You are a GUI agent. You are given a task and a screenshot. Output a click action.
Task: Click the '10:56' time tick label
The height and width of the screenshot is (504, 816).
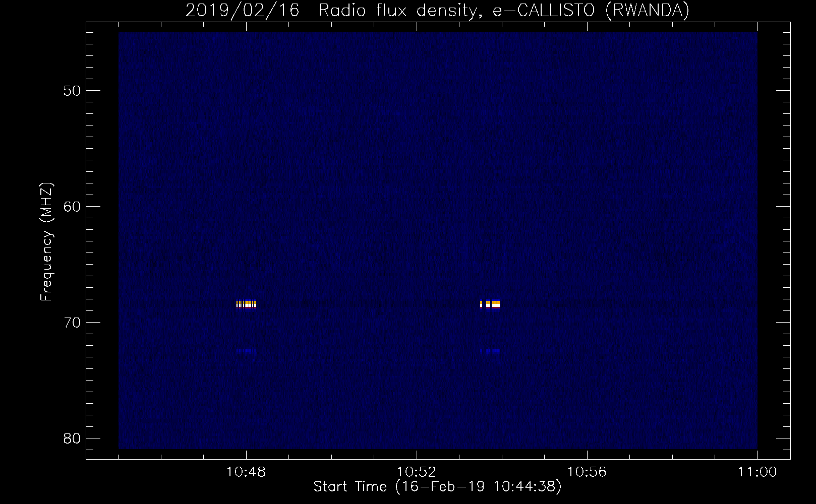click(x=587, y=472)
